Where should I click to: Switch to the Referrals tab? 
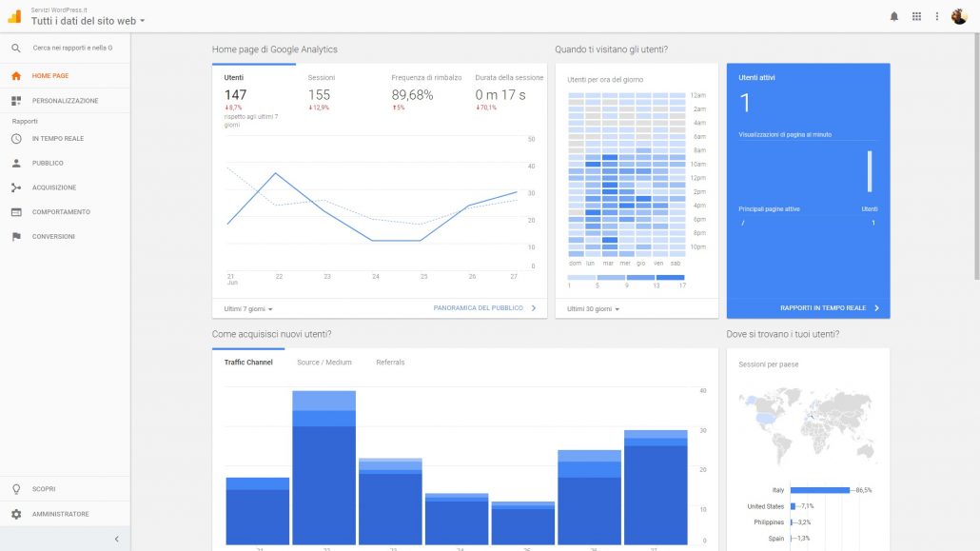pos(390,363)
